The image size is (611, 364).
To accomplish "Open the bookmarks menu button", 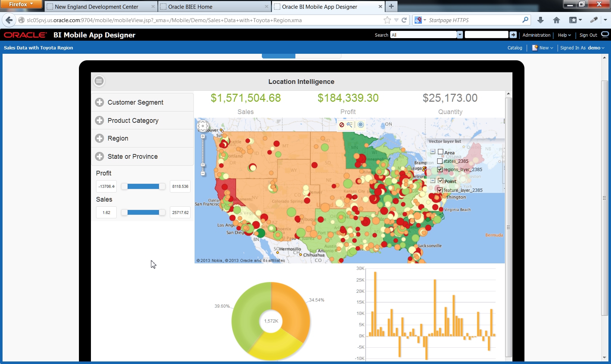I will [x=575, y=20].
